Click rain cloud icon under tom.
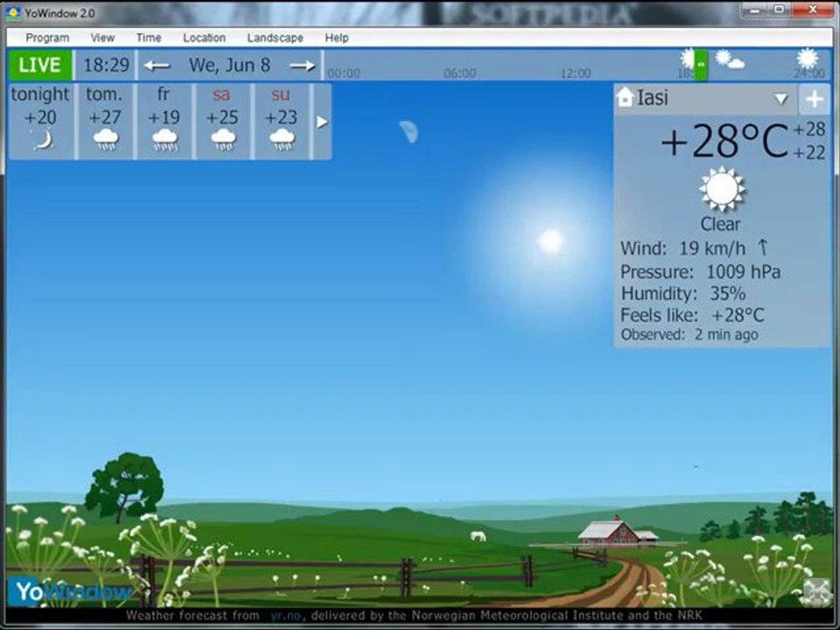 coord(106,140)
